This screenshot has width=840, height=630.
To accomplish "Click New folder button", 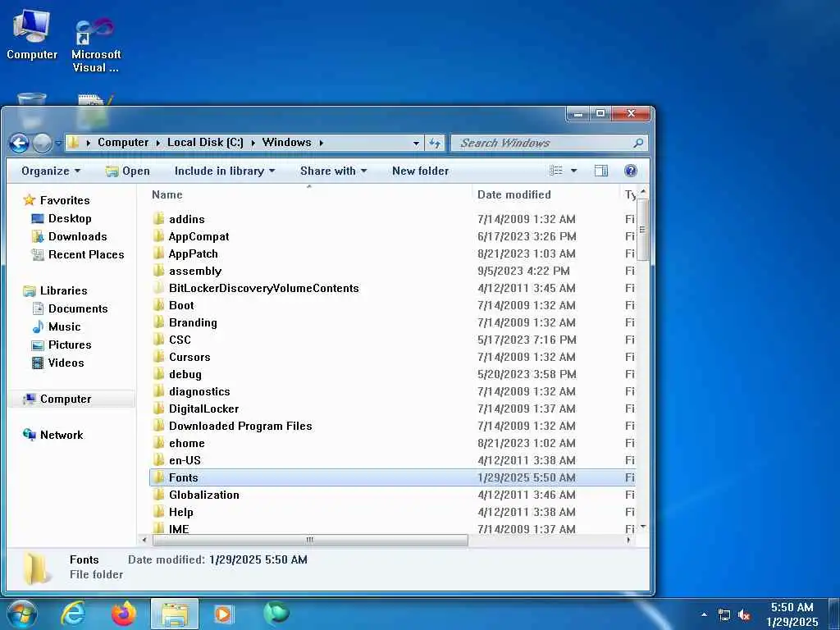I will [421, 171].
